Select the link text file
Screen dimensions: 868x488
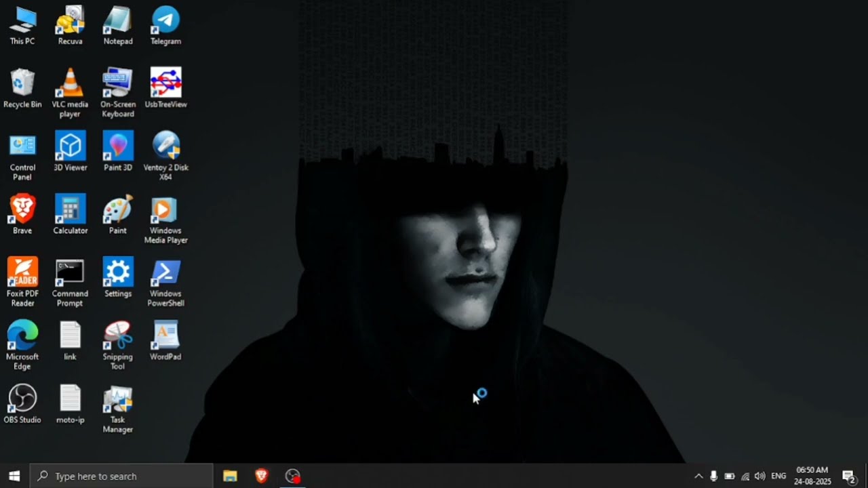point(70,340)
